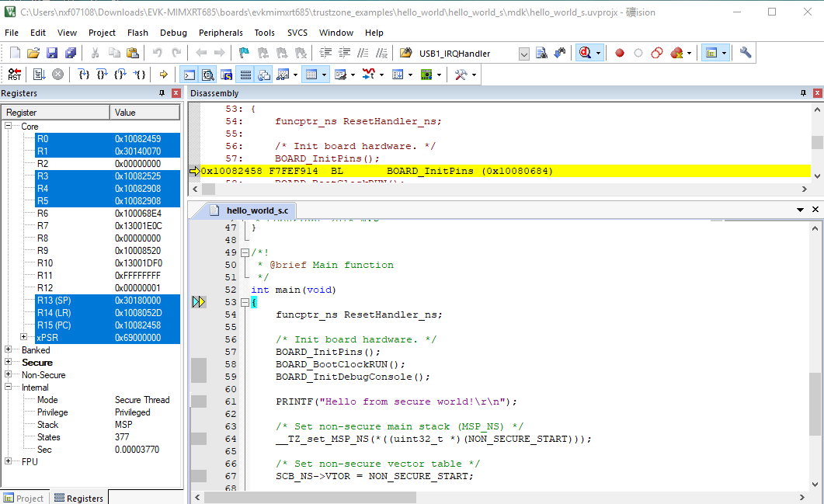The height and width of the screenshot is (504, 824).
Task: Click the Save file icon
Action: pyautogui.click(x=52, y=53)
